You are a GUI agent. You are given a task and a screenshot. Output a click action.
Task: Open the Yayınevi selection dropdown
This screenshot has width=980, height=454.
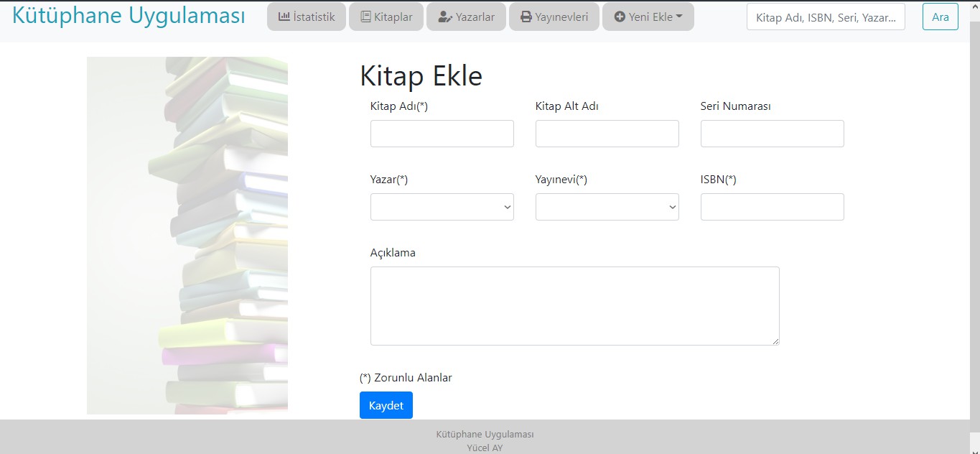(607, 207)
